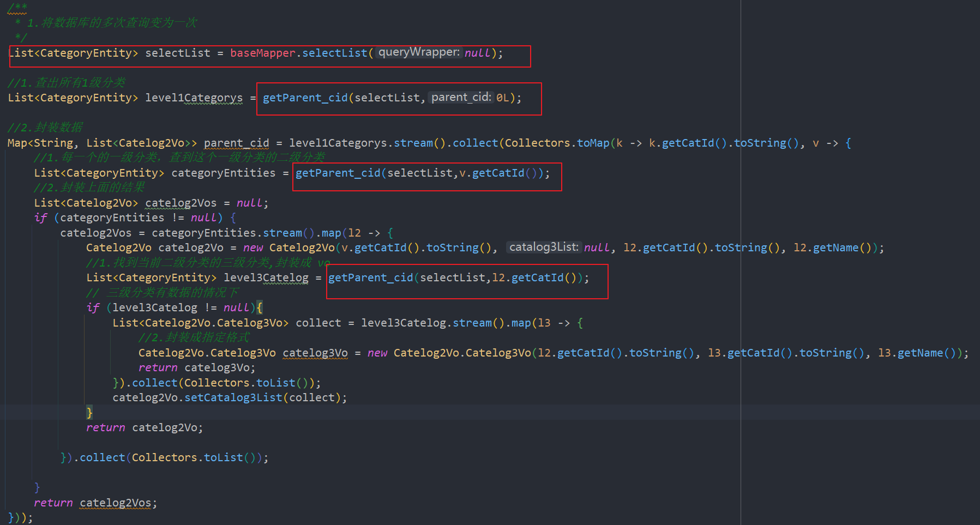Place cursor on level1Categorys variable declaration
The image size is (980, 525).
194,98
